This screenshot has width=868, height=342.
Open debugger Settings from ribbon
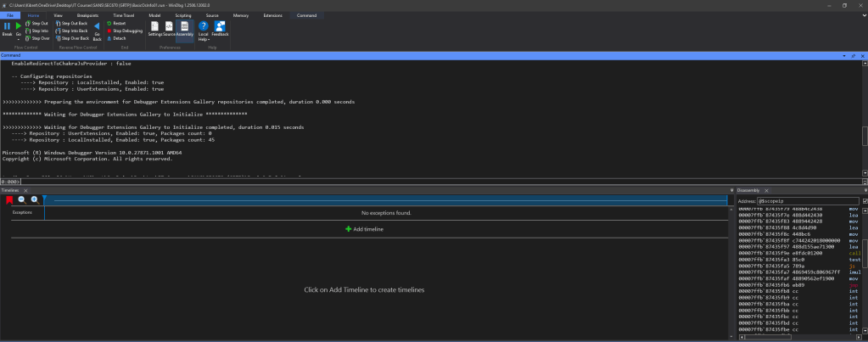pyautogui.click(x=154, y=30)
